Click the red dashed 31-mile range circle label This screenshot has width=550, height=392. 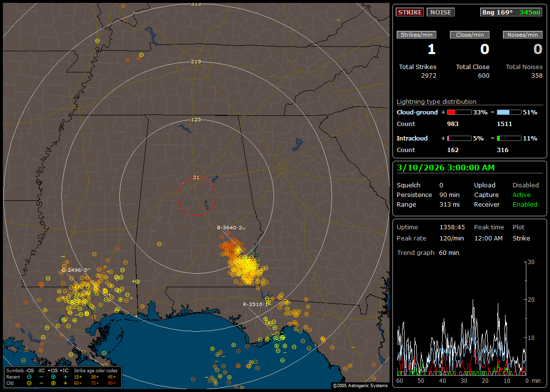point(196,177)
